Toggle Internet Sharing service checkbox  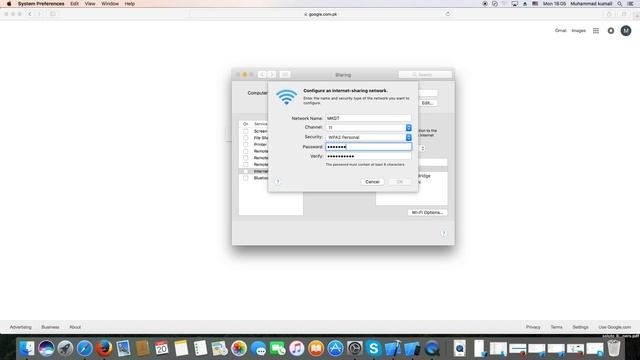click(x=245, y=171)
